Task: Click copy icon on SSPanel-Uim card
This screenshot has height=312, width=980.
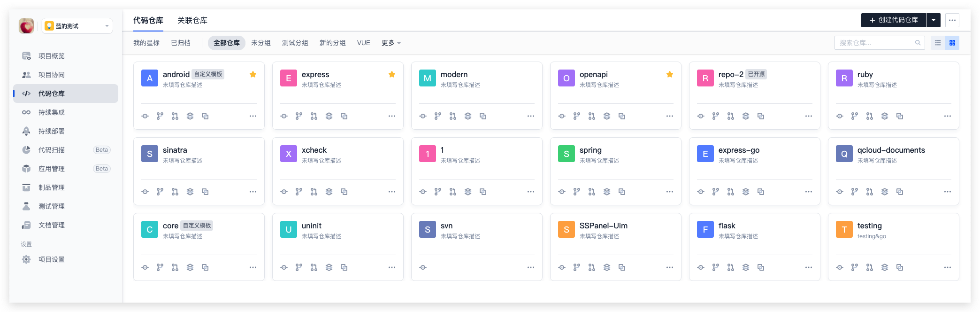Action: (622, 267)
